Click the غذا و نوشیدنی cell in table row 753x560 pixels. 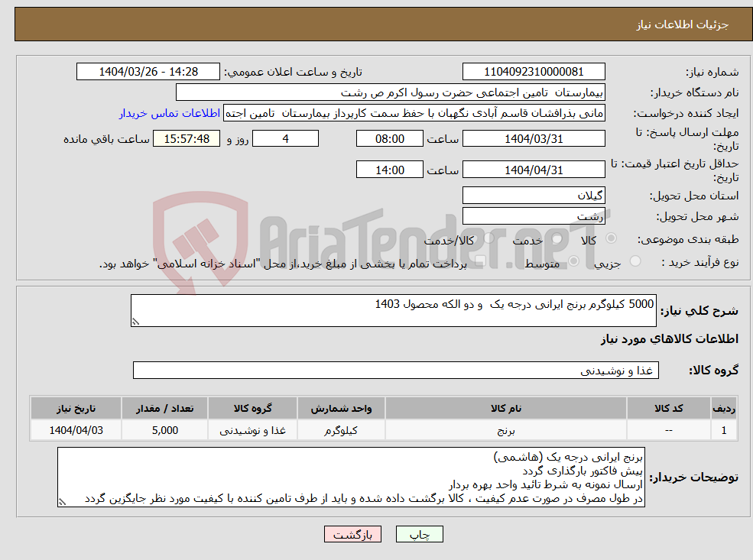click(252, 430)
